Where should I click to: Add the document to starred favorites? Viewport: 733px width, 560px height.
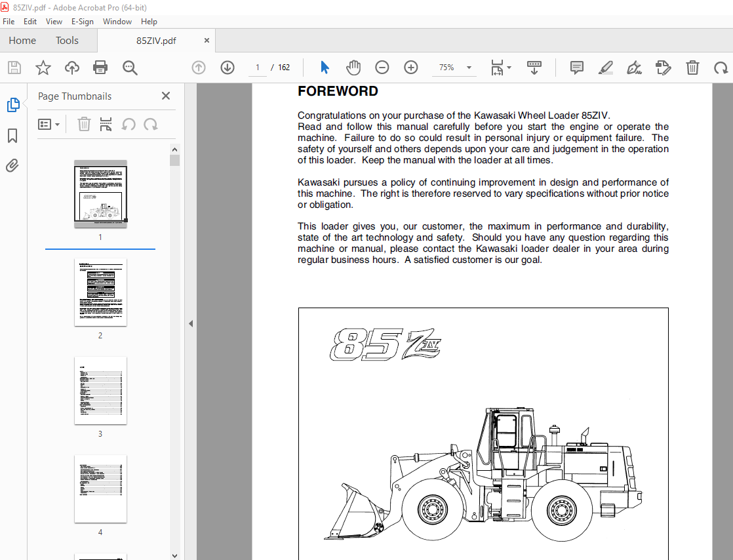coord(43,68)
